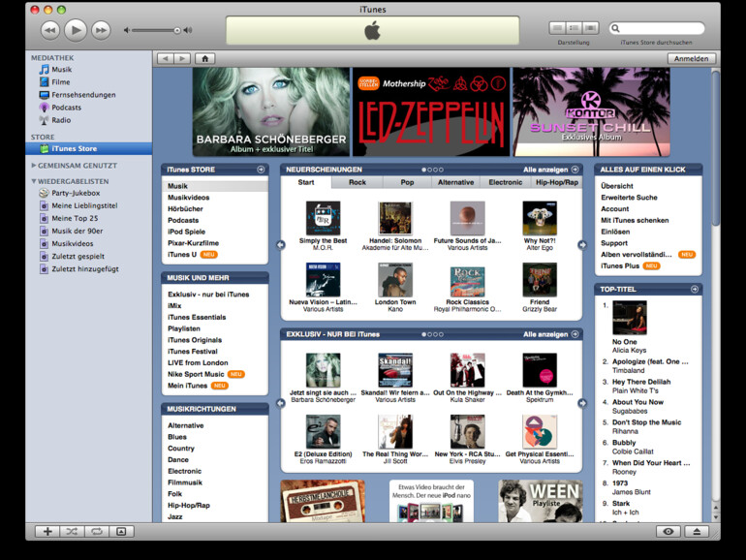This screenshot has width=746, height=560.
Task: Open the Simply the Best album cover
Action: click(x=323, y=218)
